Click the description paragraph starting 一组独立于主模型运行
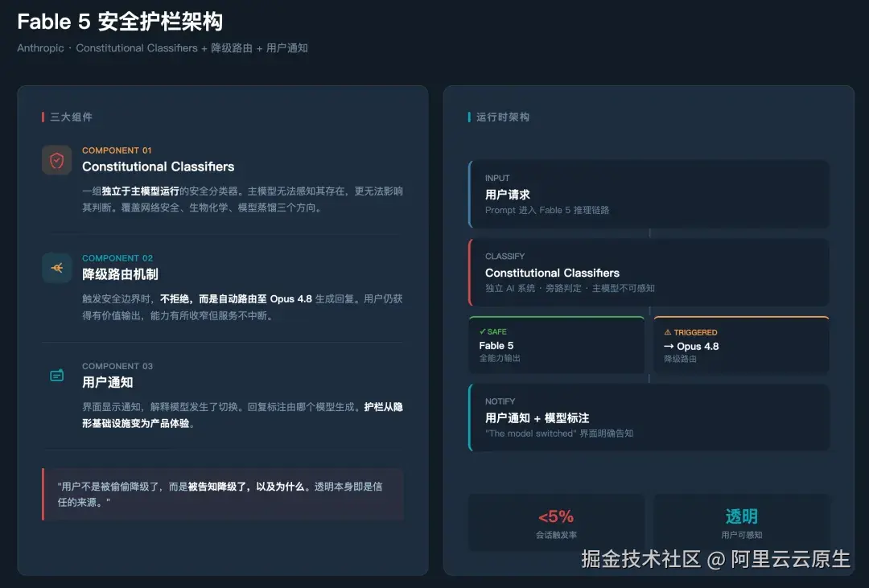869x588 pixels. [242, 199]
